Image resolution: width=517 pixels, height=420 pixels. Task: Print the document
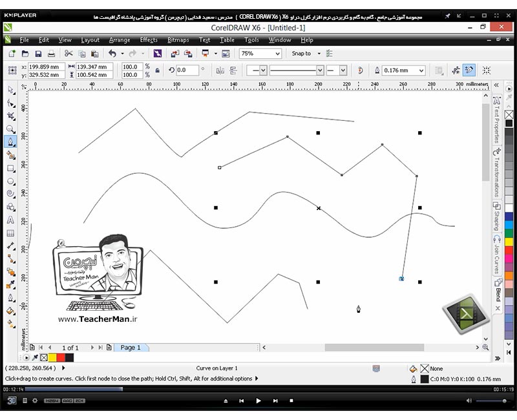[x=52, y=54]
